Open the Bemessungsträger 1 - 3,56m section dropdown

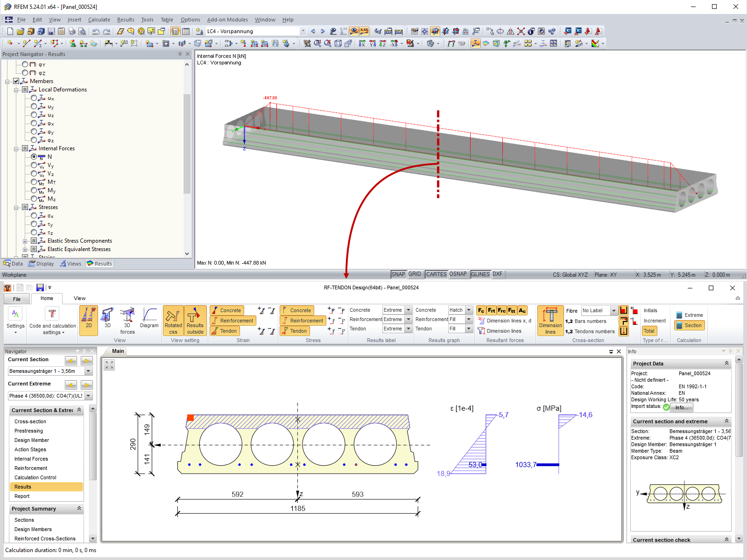[x=88, y=371]
